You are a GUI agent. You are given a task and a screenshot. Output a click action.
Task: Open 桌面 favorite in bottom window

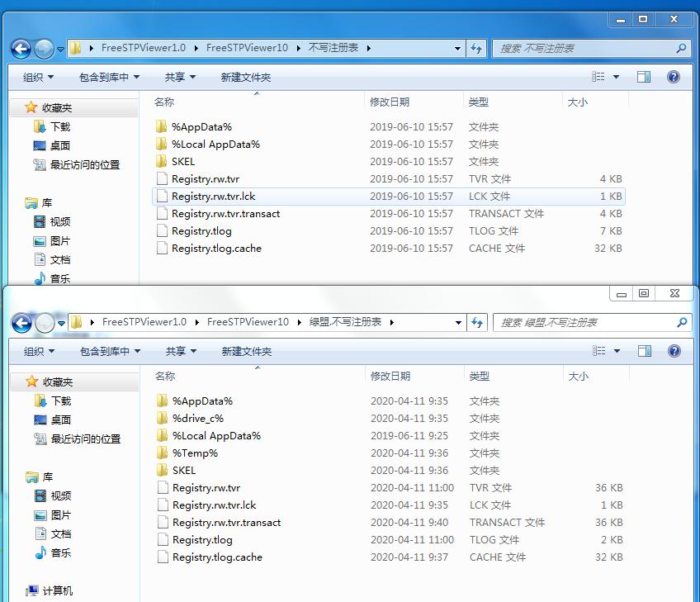tap(53, 420)
